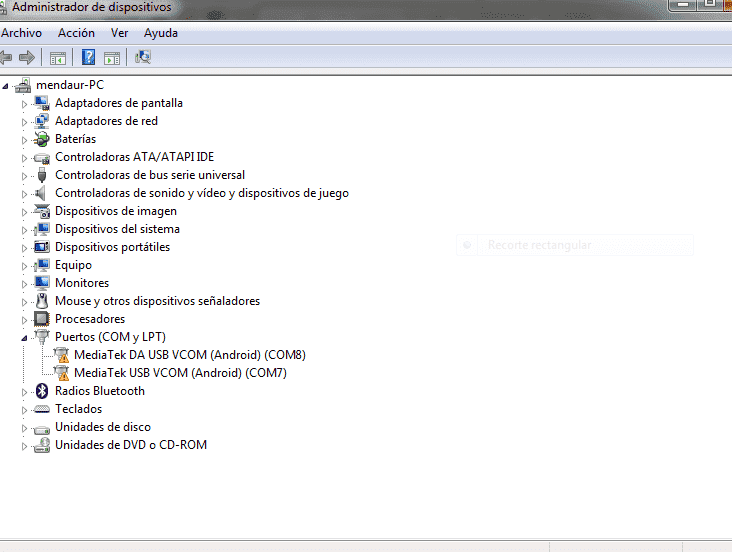Open the Ver menu
Screen dimensions: 732x552
pos(120,33)
